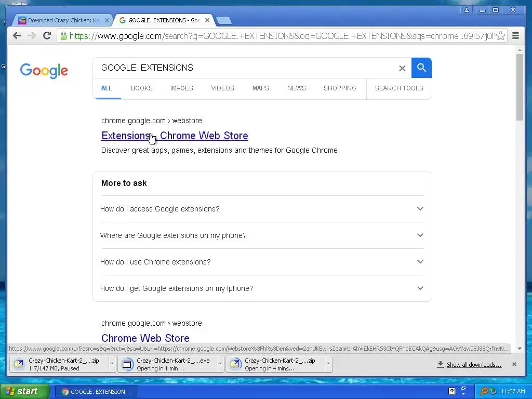The height and width of the screenshot is (399, 532).
Task: Select the VIDEOS search tab
Action: coord(222,88)
